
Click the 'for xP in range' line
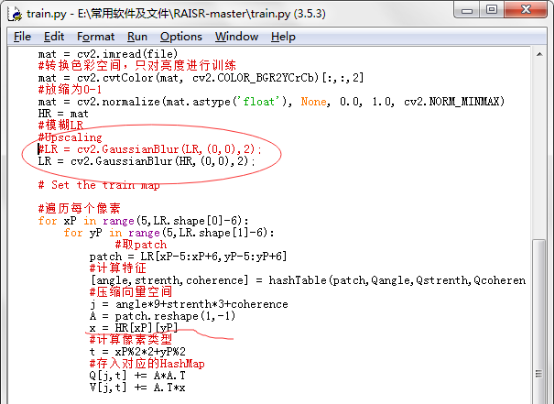(x=143, y=221)
